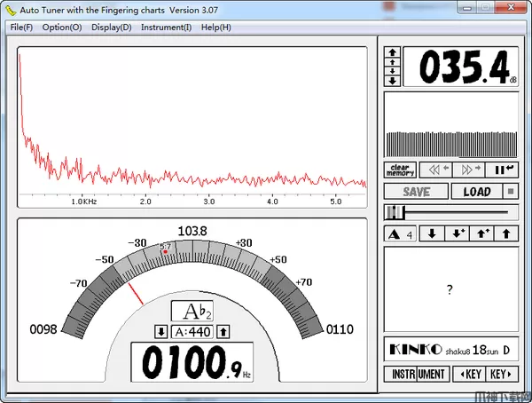Toggle the pause/return button
This screenshot has width=532, height=403.
tap(505, 170)
